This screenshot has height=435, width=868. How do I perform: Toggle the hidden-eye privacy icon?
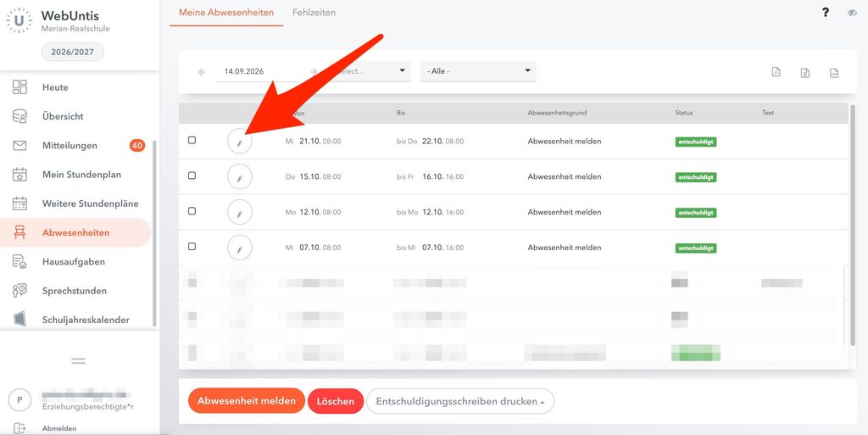click(852, 13)
